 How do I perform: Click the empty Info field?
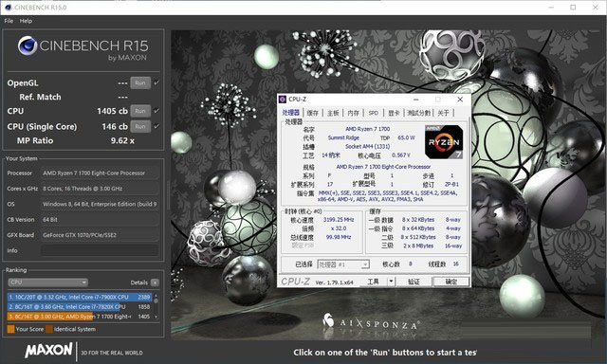pyautogui.click(x=100, y=250)
